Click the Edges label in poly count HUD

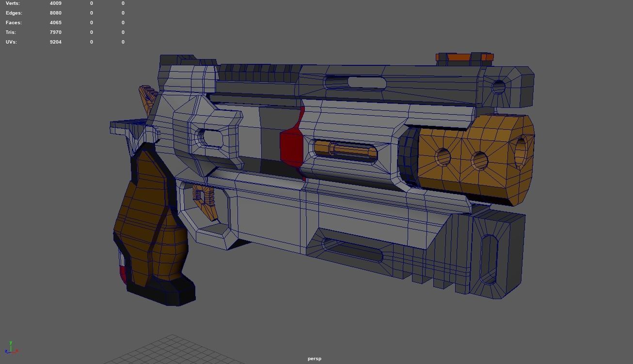point(14,13)
